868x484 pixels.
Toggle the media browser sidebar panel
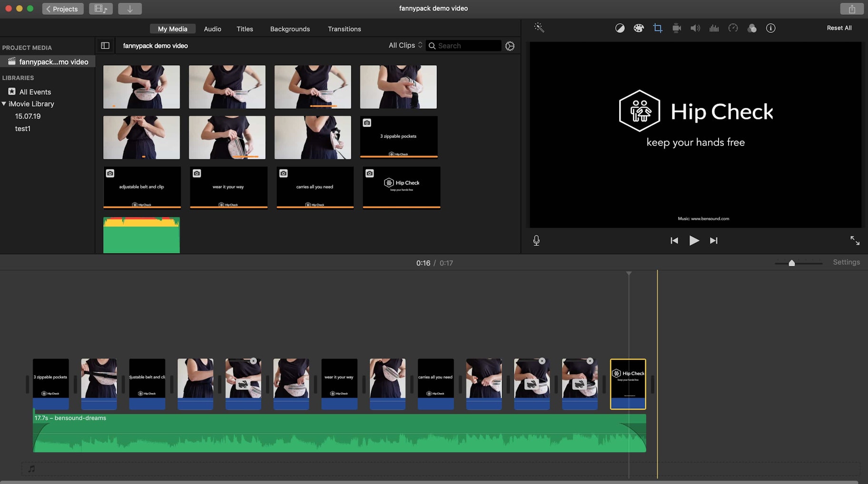click(105, 46)
